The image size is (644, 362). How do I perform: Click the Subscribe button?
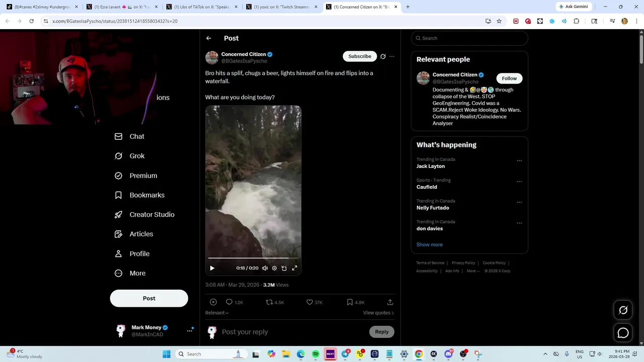tap(360, 56)
